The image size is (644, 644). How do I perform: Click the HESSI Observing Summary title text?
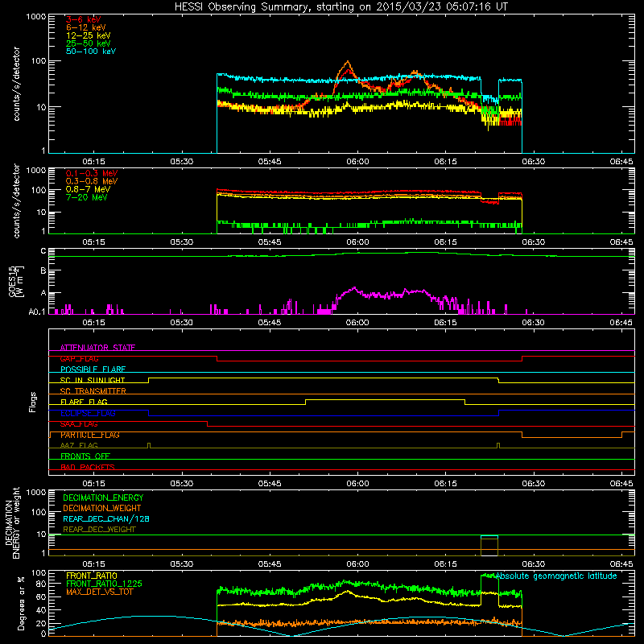coord(341,7)
